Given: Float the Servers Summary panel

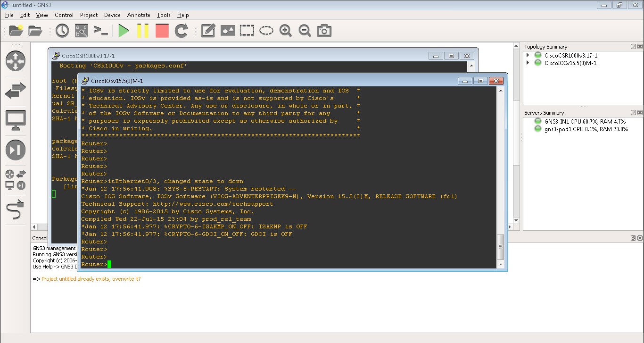Looking at the screenshot, I should click(633, 113).
